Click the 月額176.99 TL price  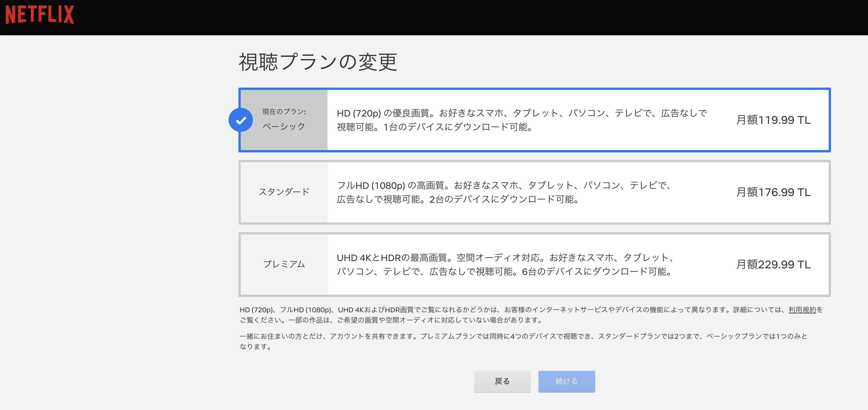[x=773, y=192]
